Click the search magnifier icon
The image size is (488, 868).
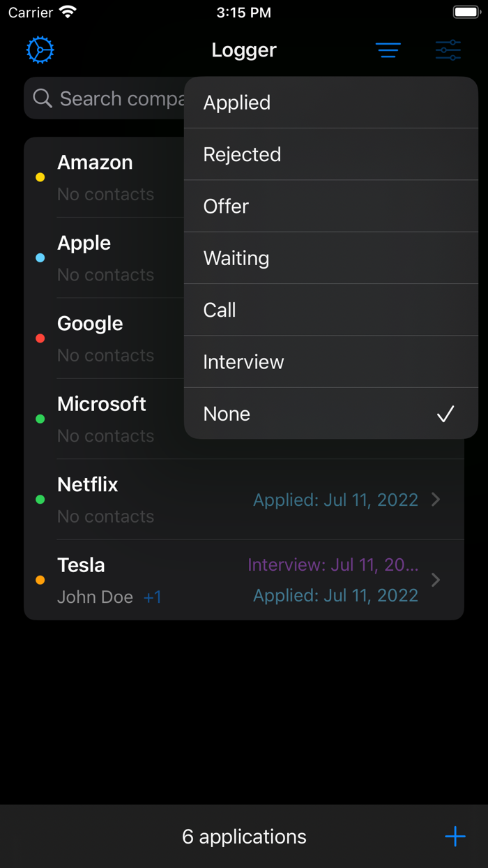[x=42, y=98]
